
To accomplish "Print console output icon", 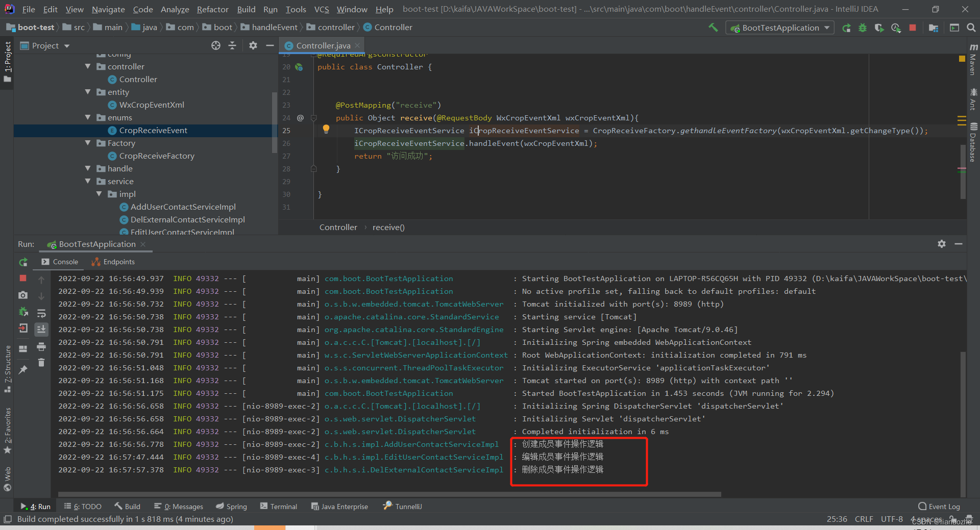I will click(41, 347).
